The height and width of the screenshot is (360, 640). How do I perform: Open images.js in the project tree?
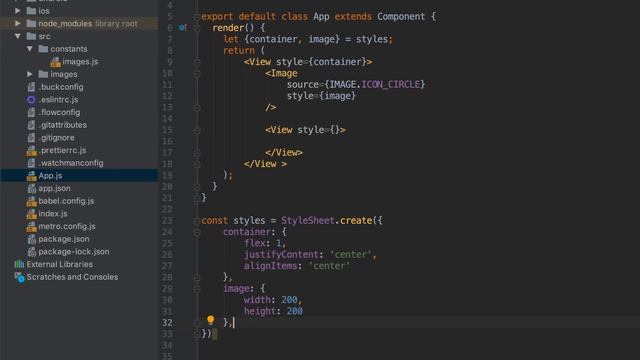click(80, 62)
